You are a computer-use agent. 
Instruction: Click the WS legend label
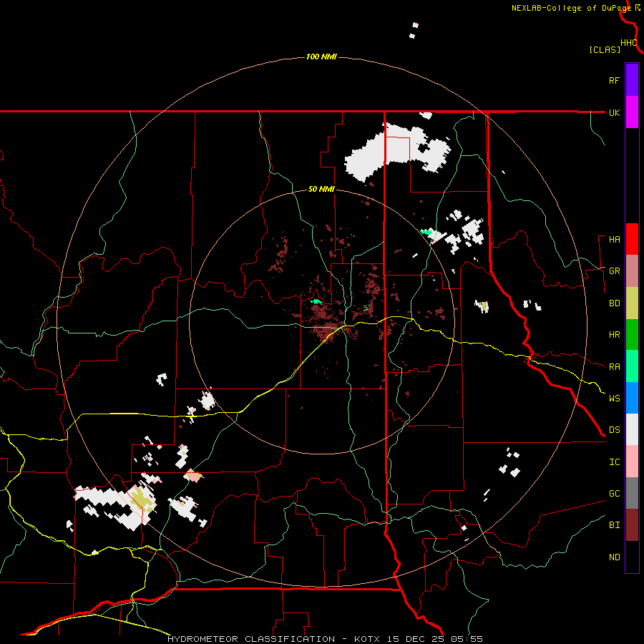coord(614,399)
